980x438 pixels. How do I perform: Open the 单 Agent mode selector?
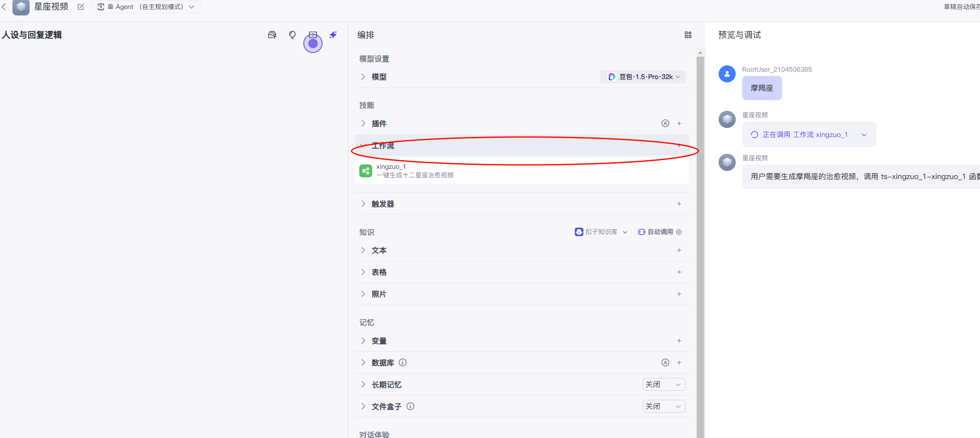146,7
